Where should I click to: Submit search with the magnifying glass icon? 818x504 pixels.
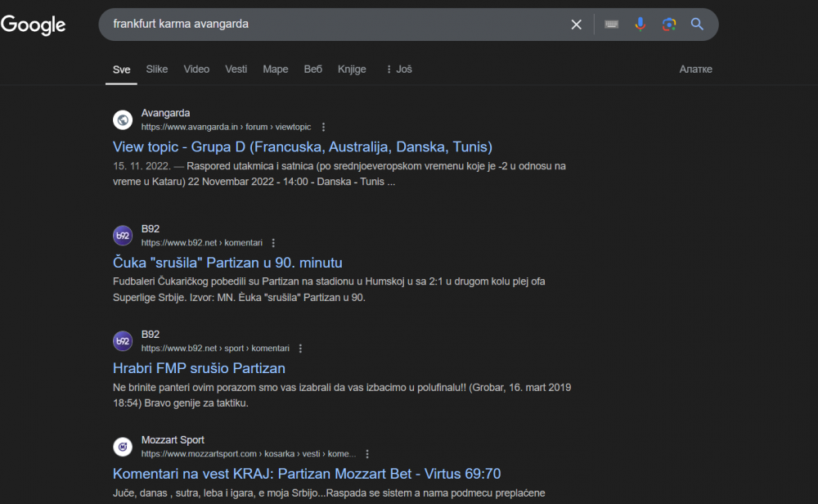coord(697,24)
